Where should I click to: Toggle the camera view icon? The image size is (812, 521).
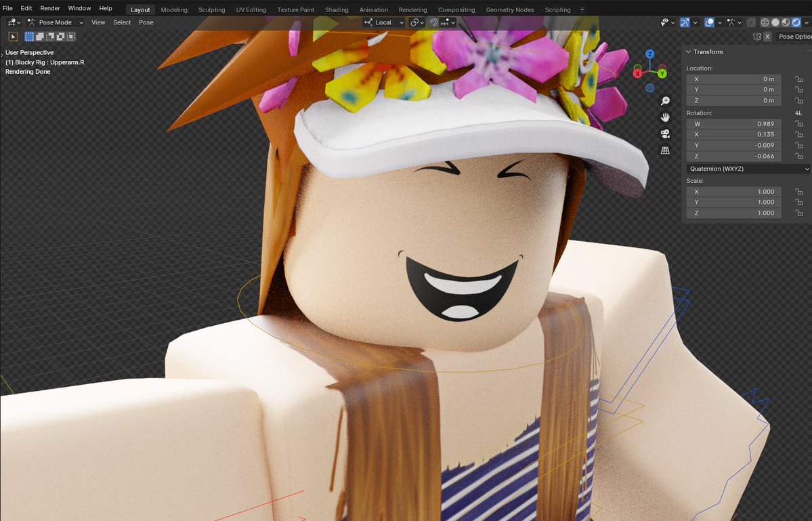666,134
